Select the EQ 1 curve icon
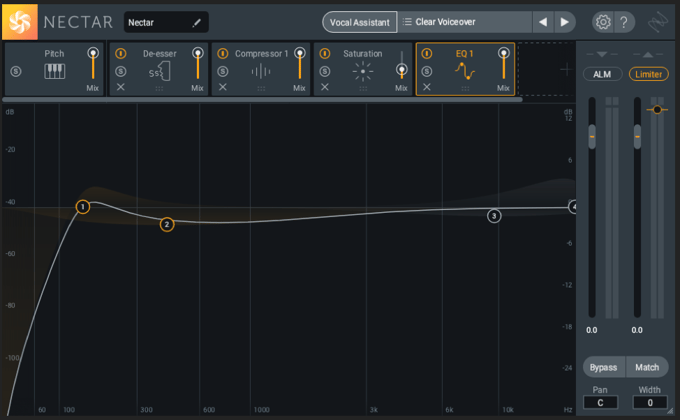 tap(465, 71)
